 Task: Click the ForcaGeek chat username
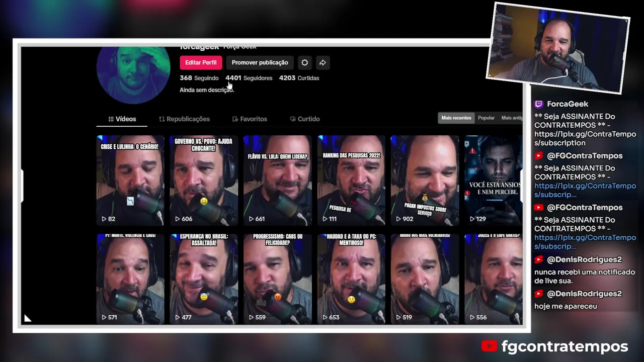pos(567,104)
